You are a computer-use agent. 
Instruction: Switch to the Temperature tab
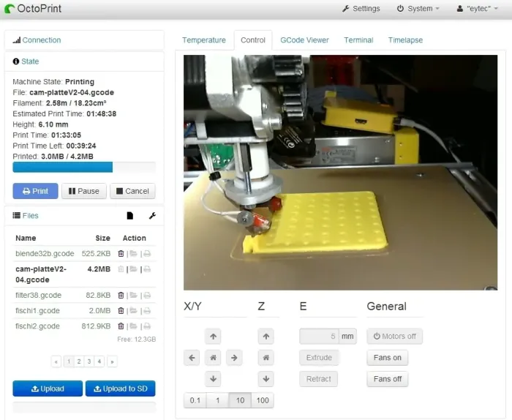pos(203,40)
